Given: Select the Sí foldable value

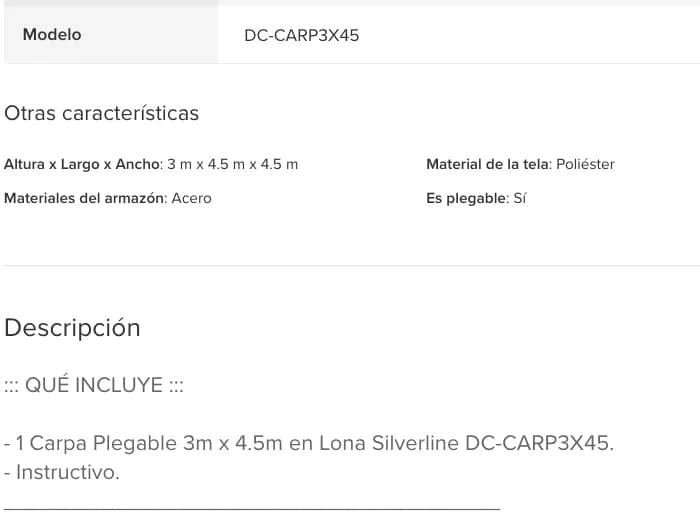Looking at the screenshot, I should 520,198.
